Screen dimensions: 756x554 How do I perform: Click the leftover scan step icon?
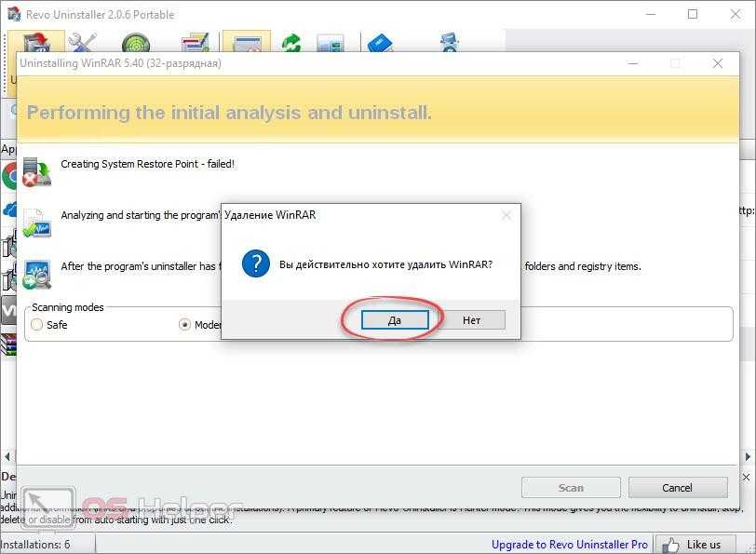[x=36, y=275]
